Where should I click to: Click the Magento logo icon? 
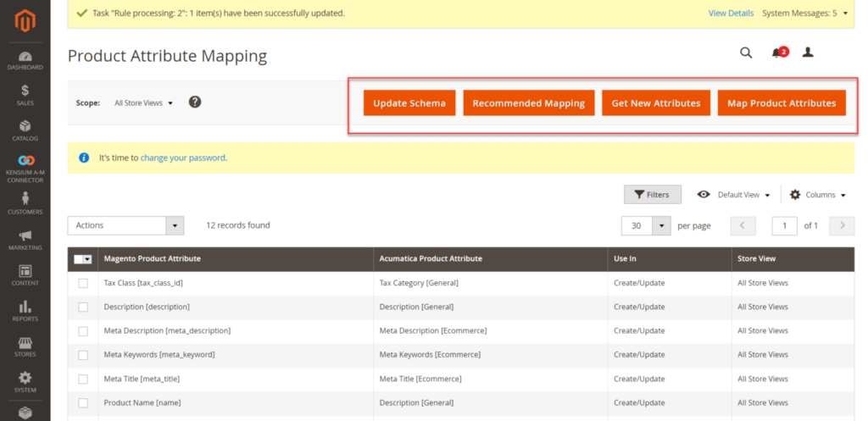click(x=25, y=21)
